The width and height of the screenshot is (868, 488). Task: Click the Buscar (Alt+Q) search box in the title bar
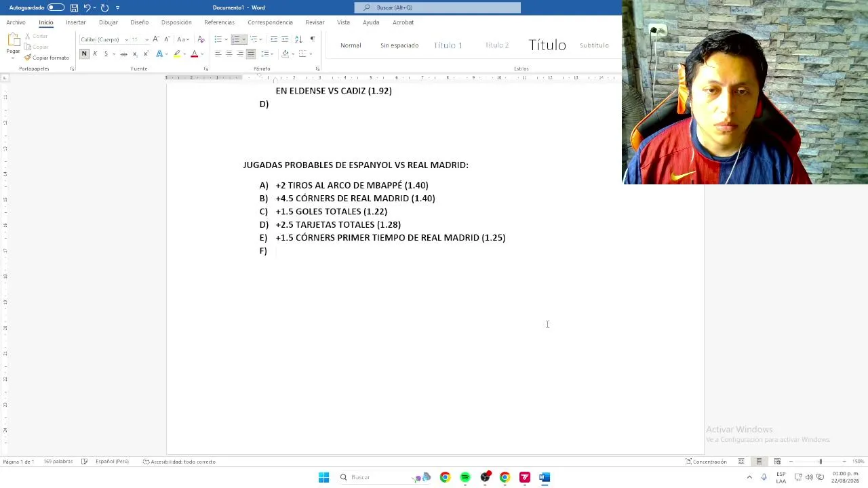[x=437, y=7]
